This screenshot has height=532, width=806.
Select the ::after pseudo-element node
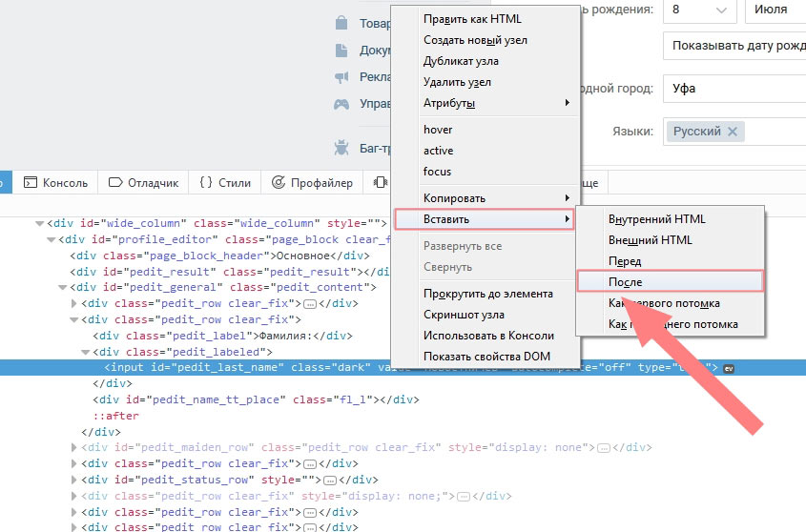[x=115, y=416]
